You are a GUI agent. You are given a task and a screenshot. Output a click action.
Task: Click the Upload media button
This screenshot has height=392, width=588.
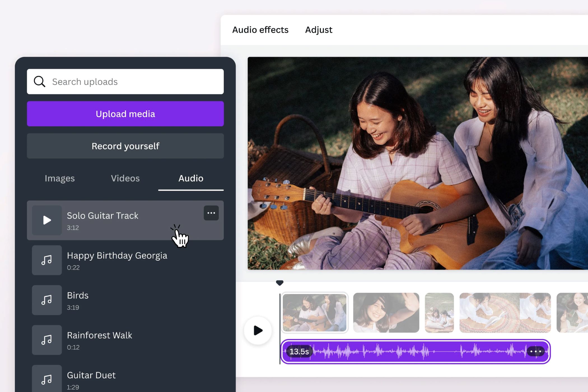tap(125, 113)
